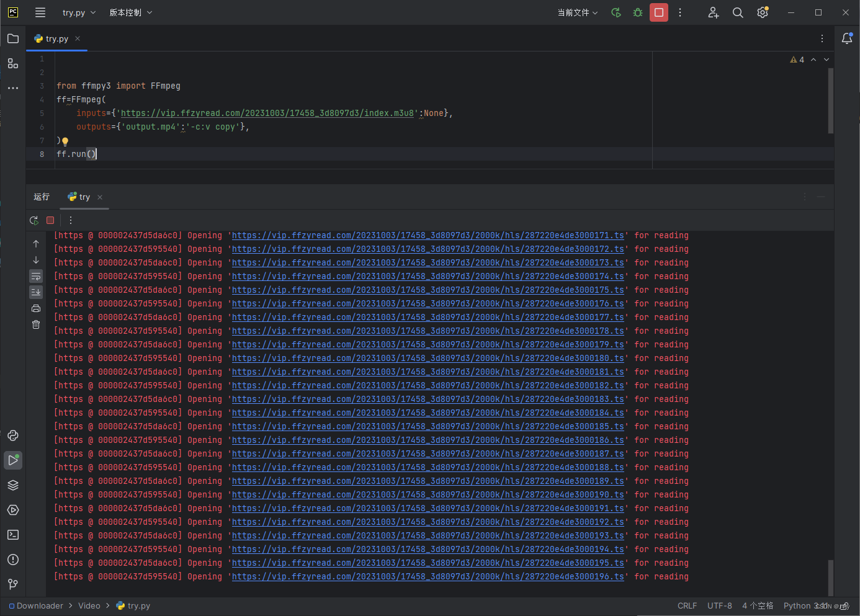Click editor vertical scrollbar
The height and width of the screenshot is (616, 860).
coord(831,100)
